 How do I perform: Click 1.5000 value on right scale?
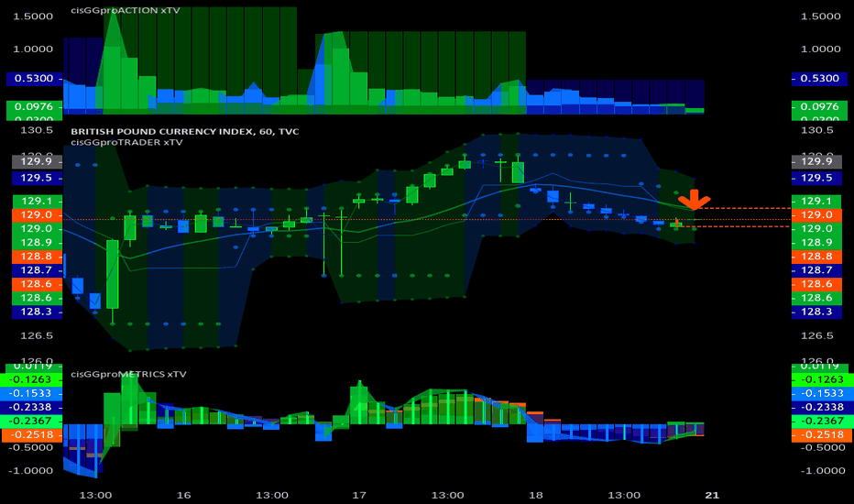(x=821, y=16)
